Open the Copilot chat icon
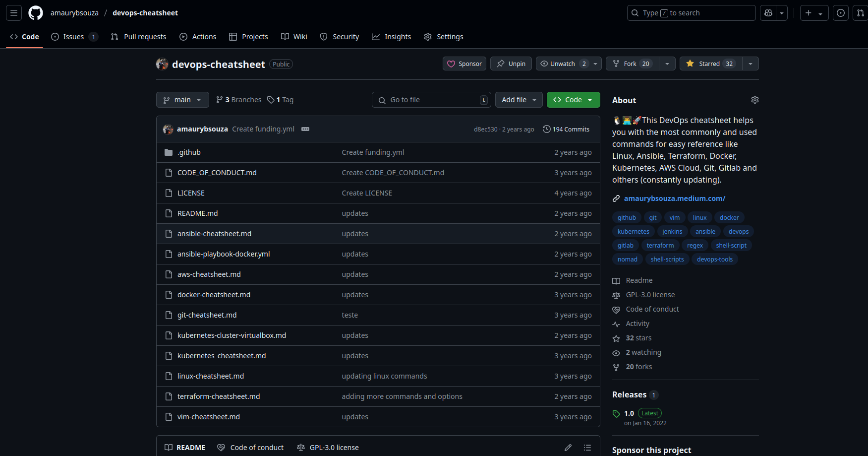 click(x=768, y=13)
